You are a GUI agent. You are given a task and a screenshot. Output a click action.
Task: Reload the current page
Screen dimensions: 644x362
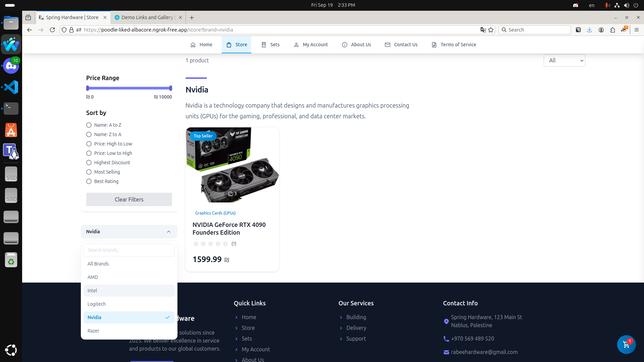[52, 30]
